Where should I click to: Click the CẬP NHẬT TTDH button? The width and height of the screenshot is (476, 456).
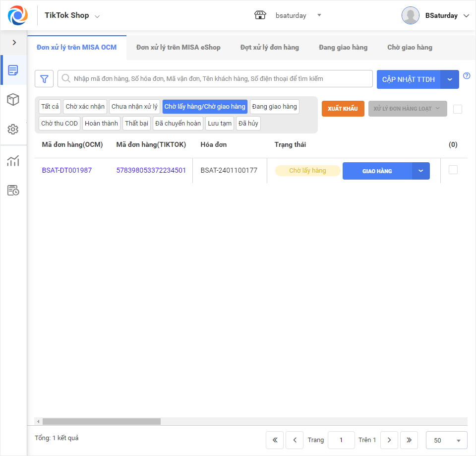point(409,79)
